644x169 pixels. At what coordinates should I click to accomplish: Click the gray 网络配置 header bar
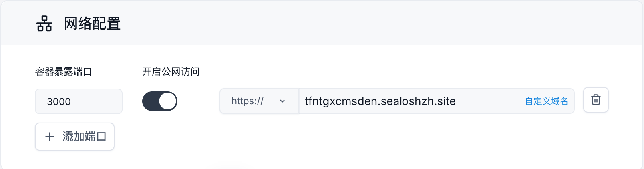tap(322, 23)
